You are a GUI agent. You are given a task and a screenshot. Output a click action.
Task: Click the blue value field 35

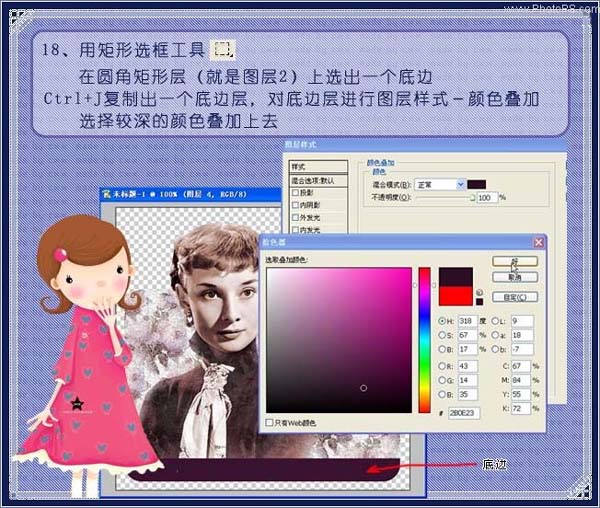coord(467,394)
